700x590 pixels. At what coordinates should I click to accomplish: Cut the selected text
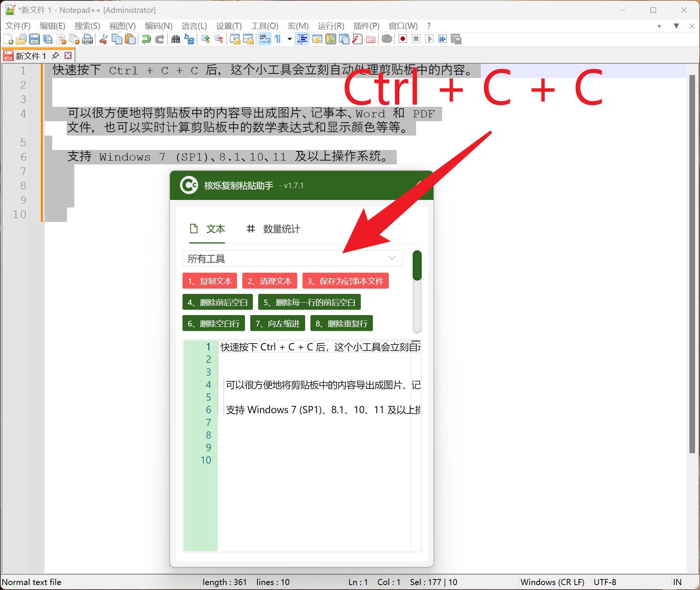tap(103, 39)
